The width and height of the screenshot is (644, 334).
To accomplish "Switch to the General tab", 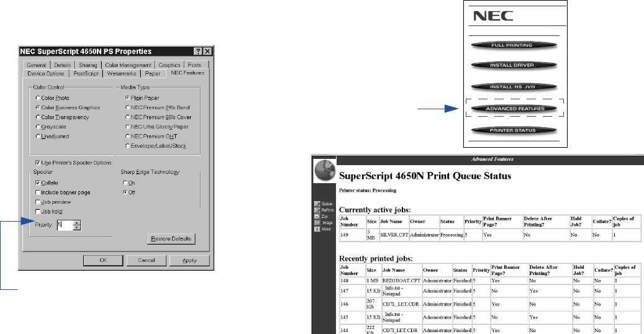I will (37, 65).
